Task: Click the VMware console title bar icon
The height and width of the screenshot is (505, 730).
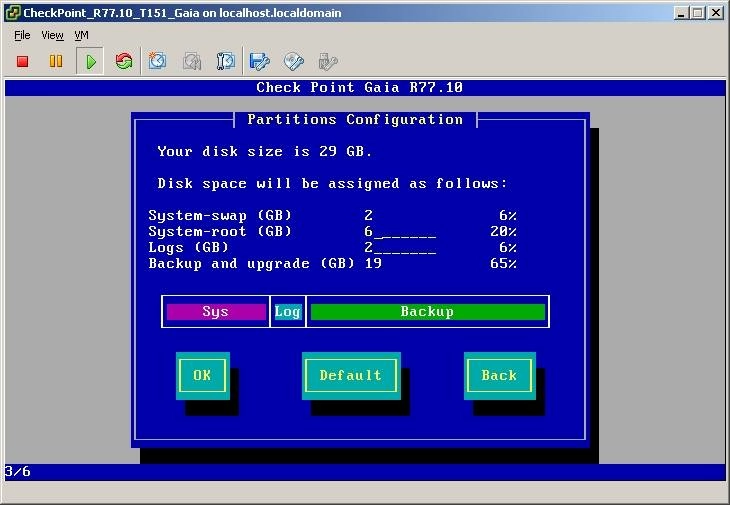Action: coord(13,13)
